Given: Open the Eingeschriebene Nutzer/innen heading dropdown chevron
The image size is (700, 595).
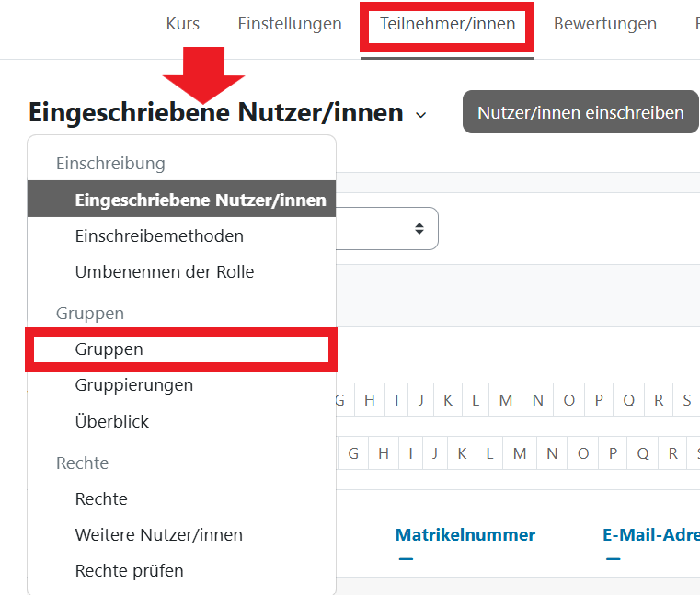Looking at the screenshot, I should [421, 115].
